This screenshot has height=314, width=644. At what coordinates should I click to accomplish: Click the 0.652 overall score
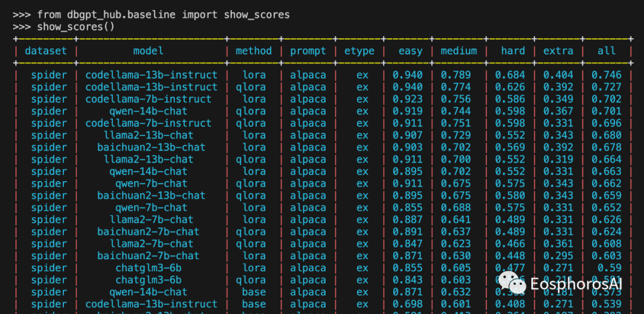606,207
